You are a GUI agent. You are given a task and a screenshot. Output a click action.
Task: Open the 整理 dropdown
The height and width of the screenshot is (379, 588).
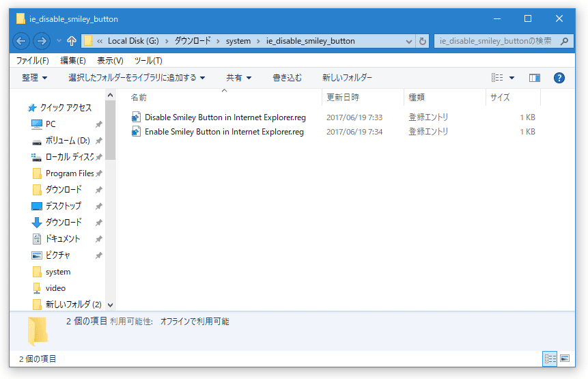[34, 78]
